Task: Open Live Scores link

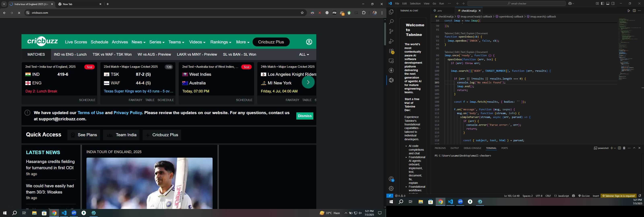Action: coord(76,42)
